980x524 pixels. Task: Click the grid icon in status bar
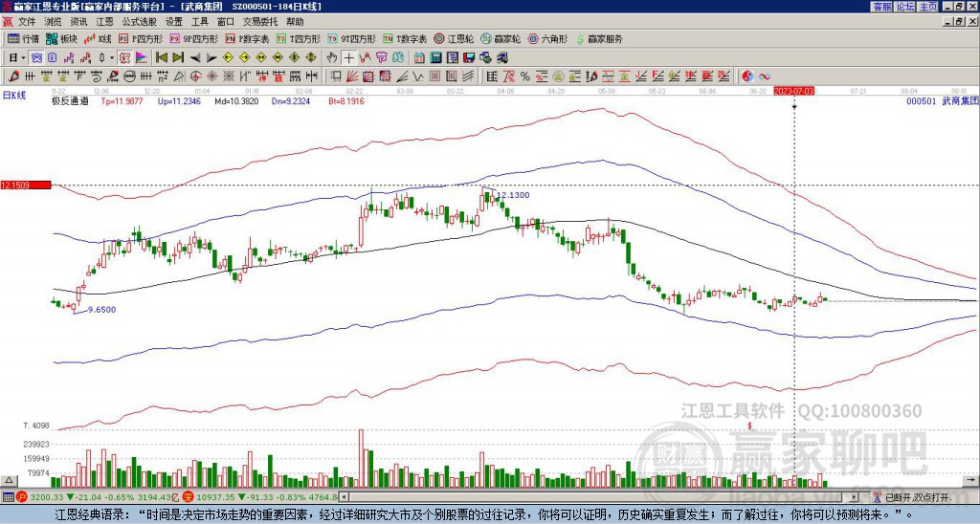click(8, 497)
